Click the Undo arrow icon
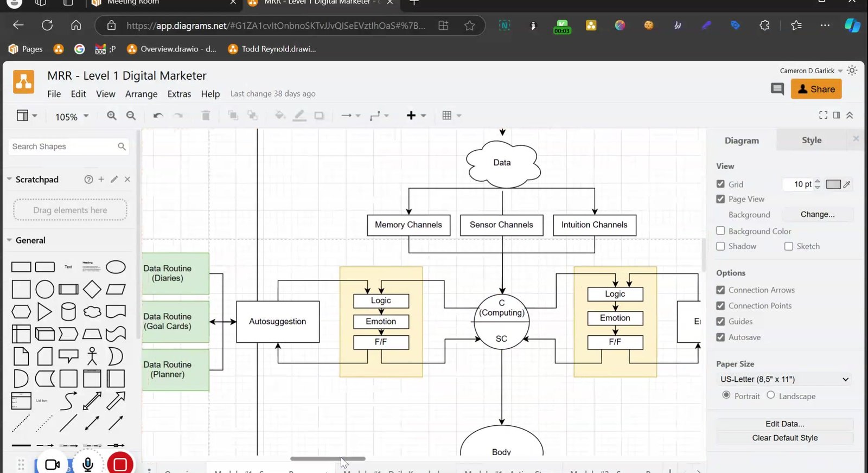Image resolution: width=868 pixels, height=473 pixels. [x=158, y=116]
